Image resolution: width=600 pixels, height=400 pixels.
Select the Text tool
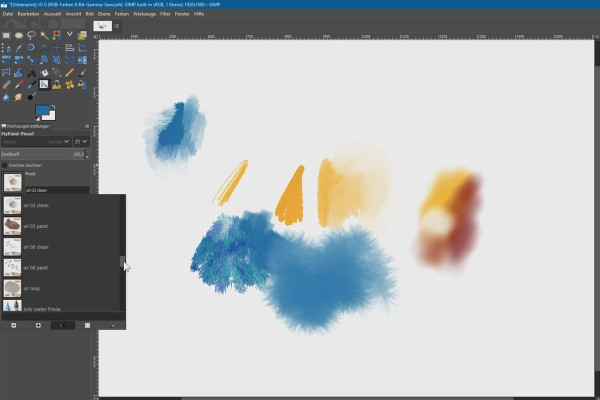[x=31, y=72]
